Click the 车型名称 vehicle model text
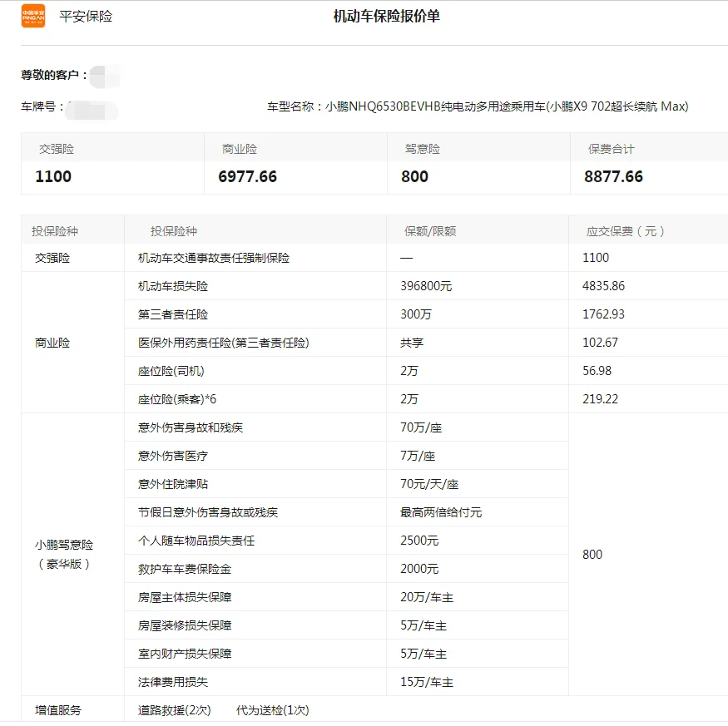Screen dimensions: 728x726 [478, 106]
